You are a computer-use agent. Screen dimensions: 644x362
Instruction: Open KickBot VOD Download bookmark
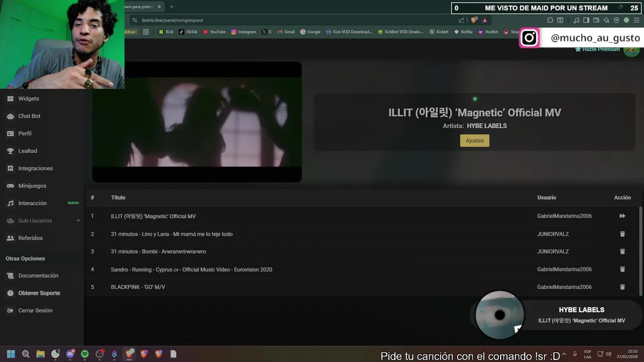click(400, 32)
